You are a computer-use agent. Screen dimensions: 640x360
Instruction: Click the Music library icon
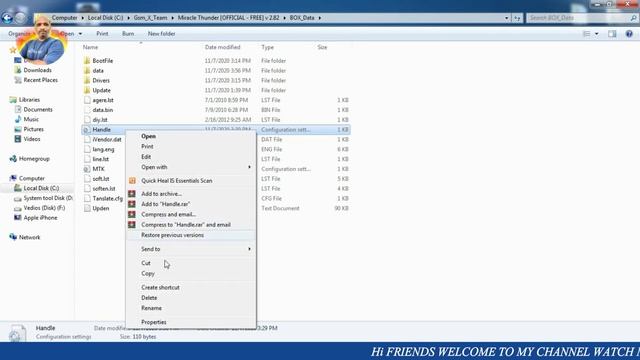tap(18, 119)
